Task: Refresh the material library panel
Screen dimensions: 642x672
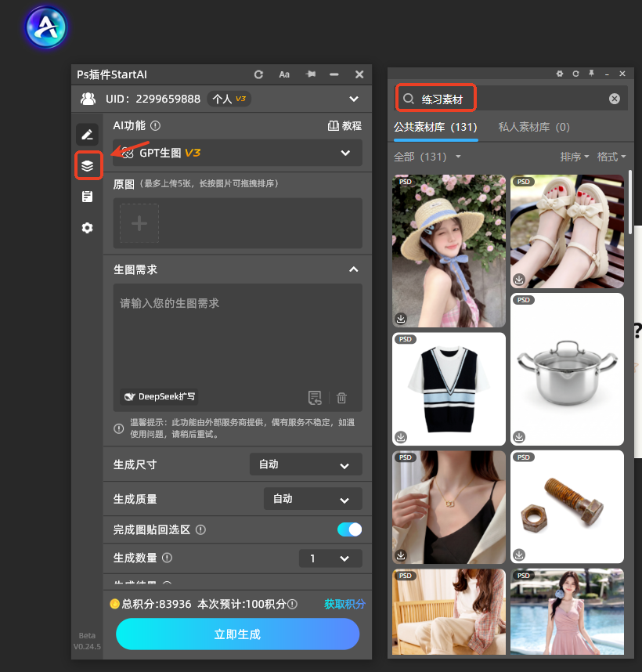Action: (575, 74)
